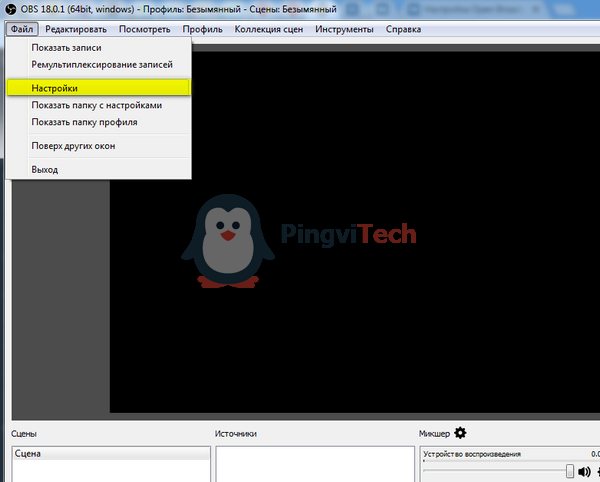Click the OBS logo in title bar
The width and height of the screenshot is (600, 482).
11,9
